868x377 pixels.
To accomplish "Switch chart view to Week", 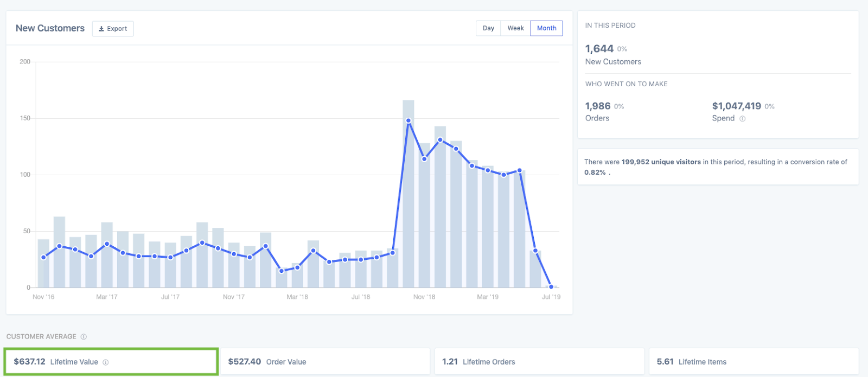I will tap(515, 28).
